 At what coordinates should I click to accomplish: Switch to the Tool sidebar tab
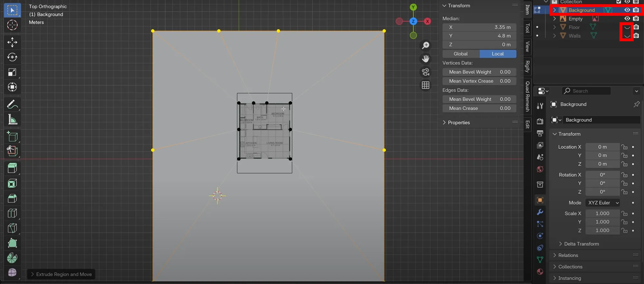point(527,28)
